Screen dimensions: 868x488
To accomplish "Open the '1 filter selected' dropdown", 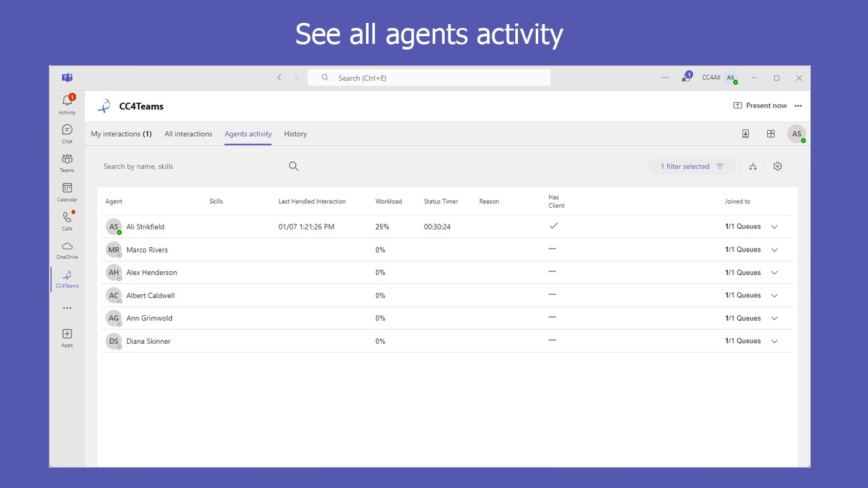I will coord(692,166).
